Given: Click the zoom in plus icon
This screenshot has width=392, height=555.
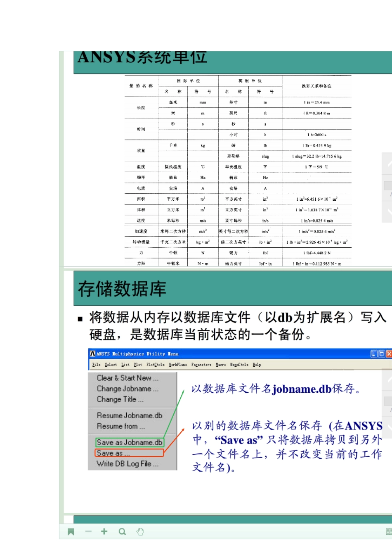Looking at the screenshot, I should [104, 531].
